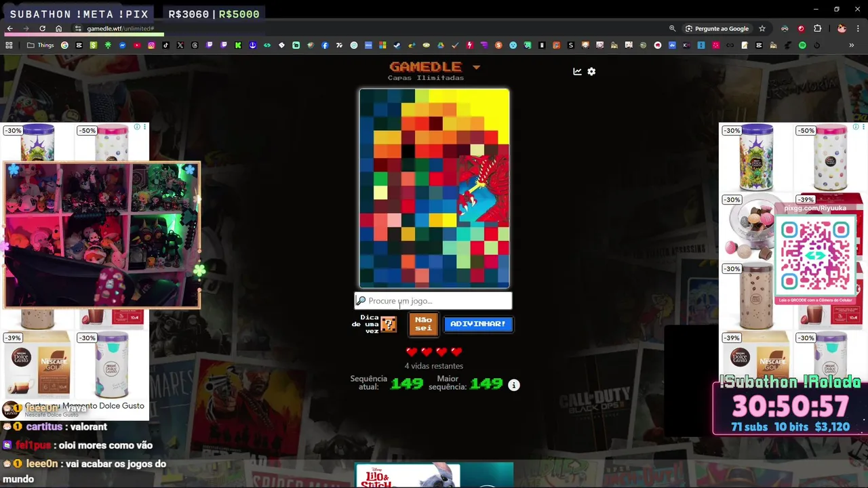This screenshot has width=868, height=488.
Task: Open the browser extensions puzzle icon
Action: point(817,28)
